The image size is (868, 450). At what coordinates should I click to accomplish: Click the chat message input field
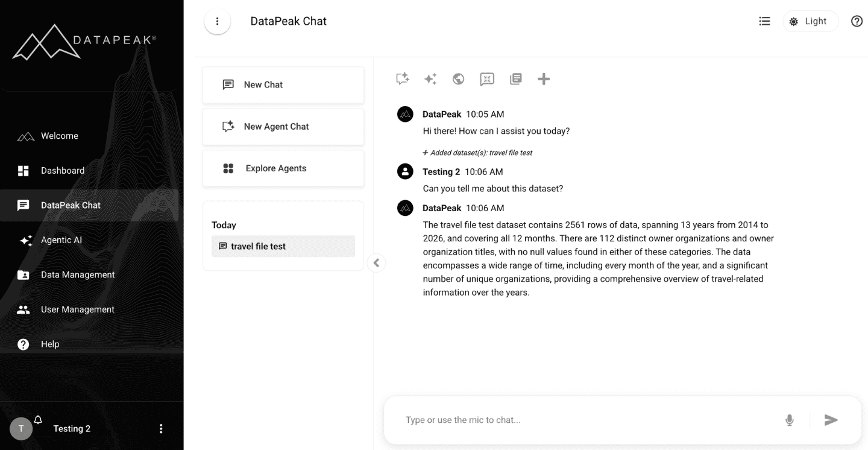pos(588,420)
